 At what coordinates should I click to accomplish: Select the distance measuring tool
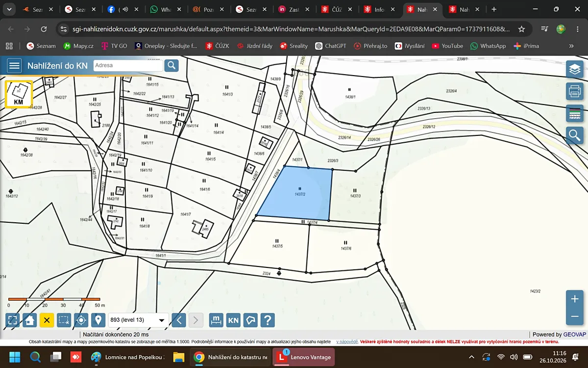[216, 320]
